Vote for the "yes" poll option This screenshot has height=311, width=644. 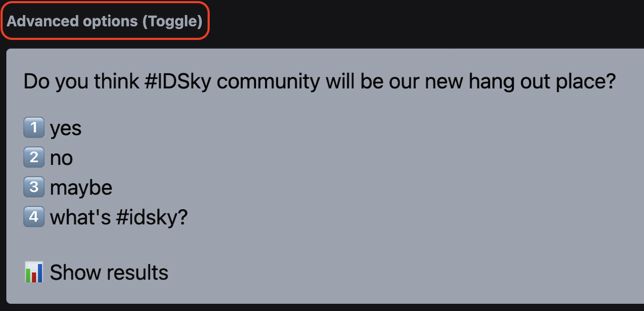(x=65, y=129)
